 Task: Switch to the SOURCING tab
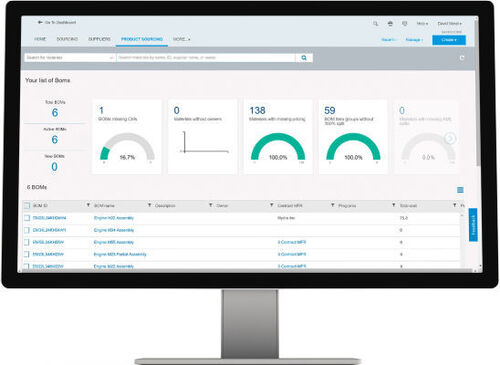click(67, 39)
